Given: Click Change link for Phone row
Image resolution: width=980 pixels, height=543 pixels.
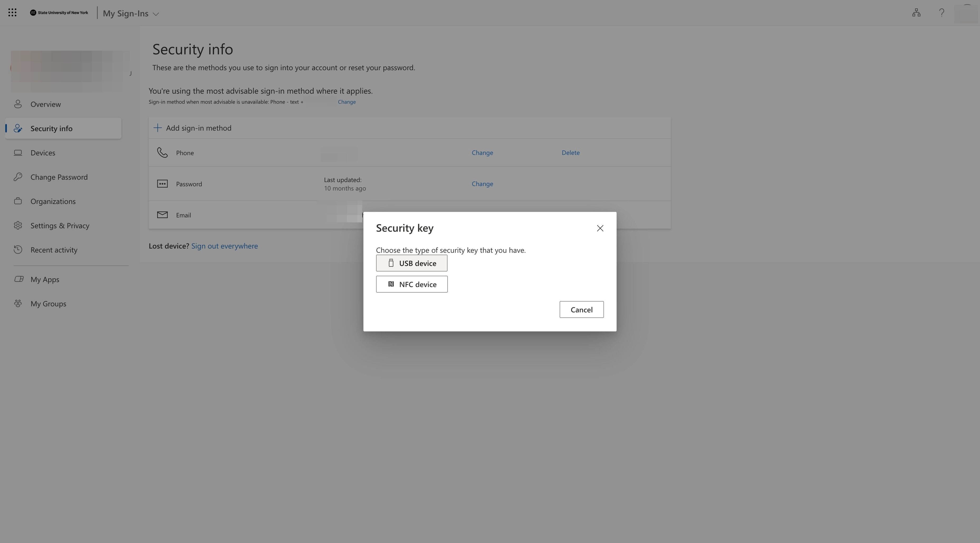Looking at the screenshot, I should (x=482, y=153).
